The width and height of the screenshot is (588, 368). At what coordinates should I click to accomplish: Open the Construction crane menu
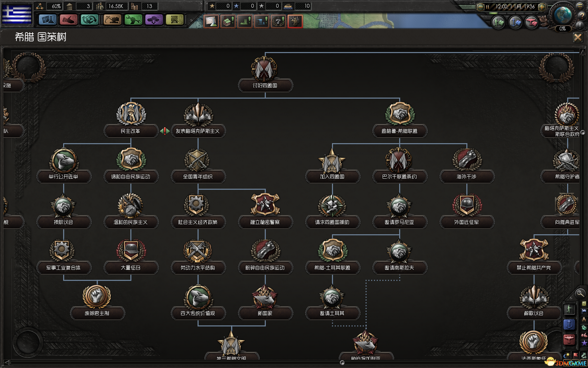tap(112, 20)
